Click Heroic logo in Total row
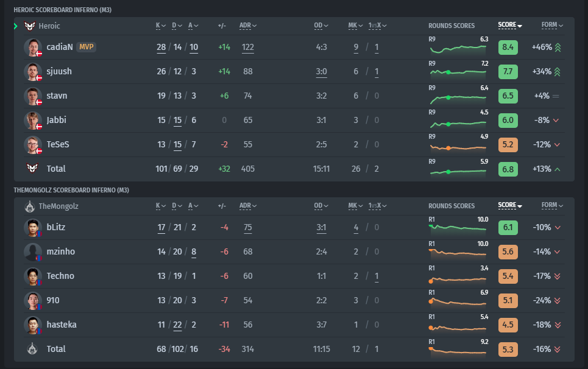The height and width of the screenshot is (369, 588). tap(32, 168)
